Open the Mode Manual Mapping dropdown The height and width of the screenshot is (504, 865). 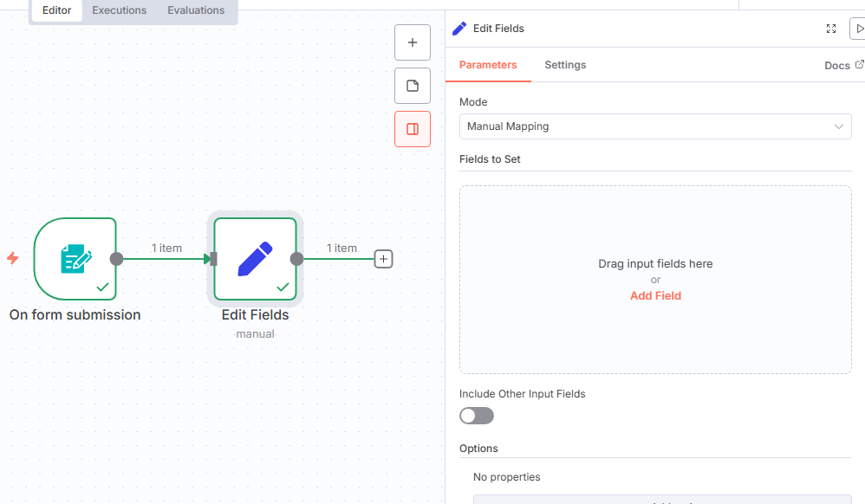[655, 126]
